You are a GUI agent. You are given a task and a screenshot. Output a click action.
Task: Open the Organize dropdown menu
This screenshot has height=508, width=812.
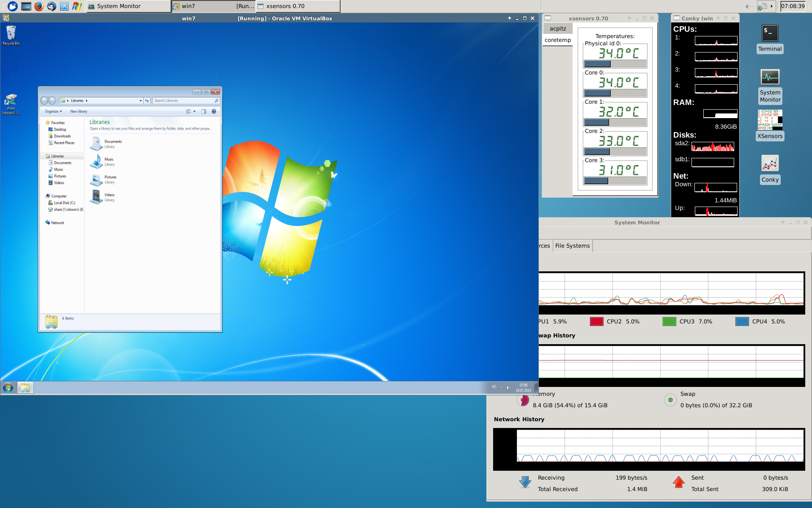(53, 111)
